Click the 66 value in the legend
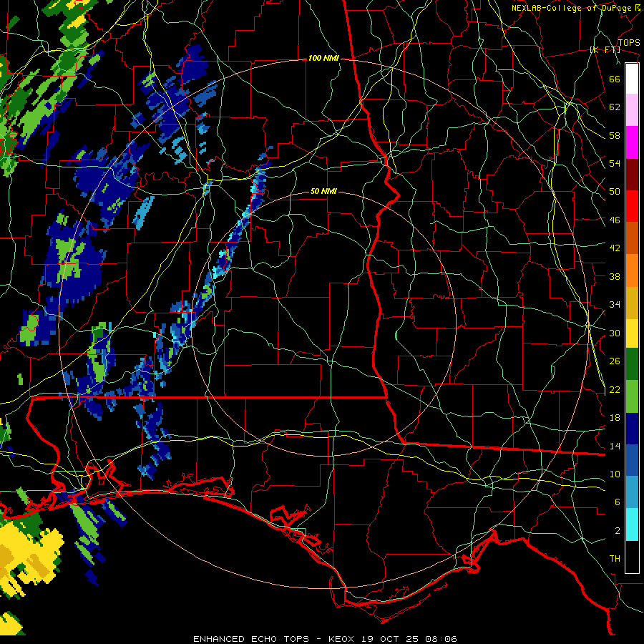The width and height of the screenshot is (644, 644). [x=615, y=79]
